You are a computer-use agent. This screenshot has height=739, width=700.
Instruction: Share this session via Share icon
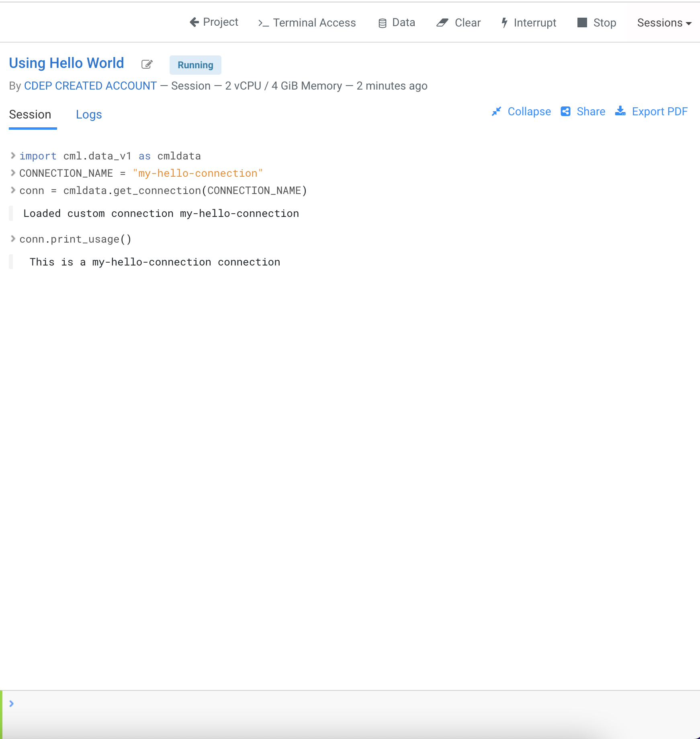point(566,111)
